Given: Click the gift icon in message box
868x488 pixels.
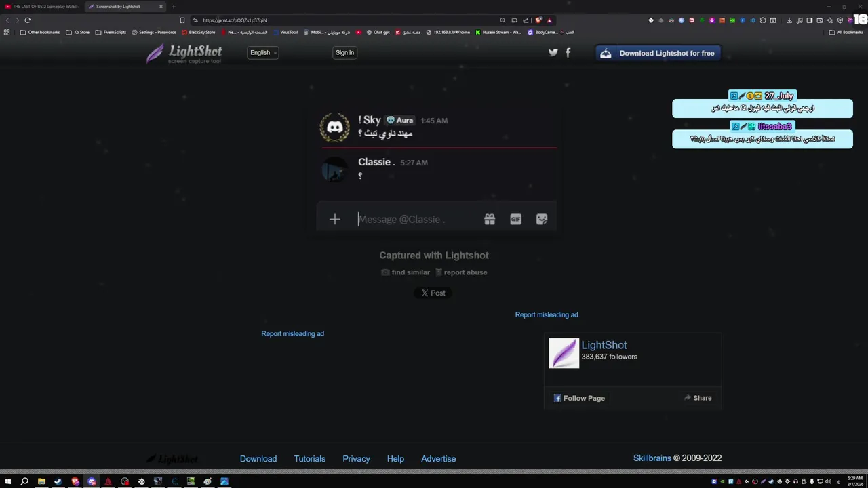Looking at the screenshot, I should (x=490, y=219).
